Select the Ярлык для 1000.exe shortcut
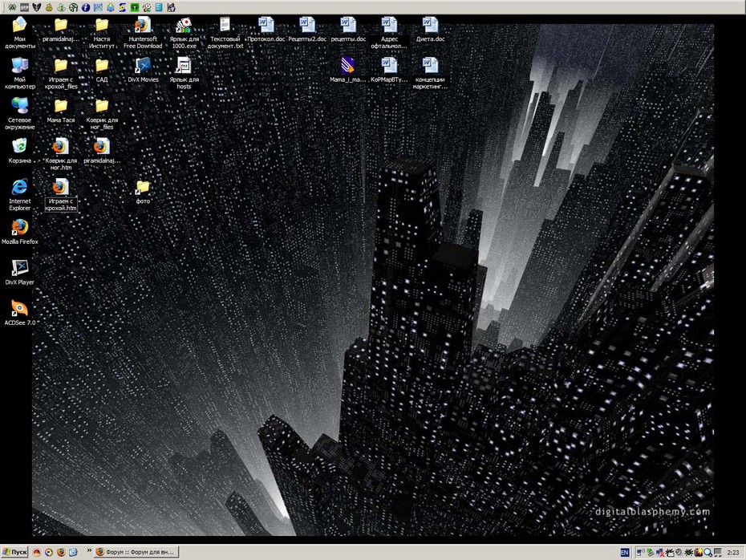The height and width of the screenshot is (560, 746). tap(184, 32)
